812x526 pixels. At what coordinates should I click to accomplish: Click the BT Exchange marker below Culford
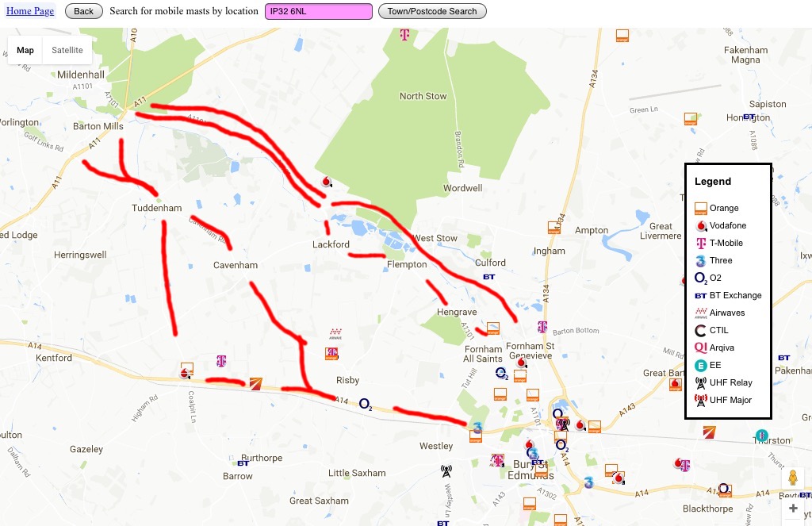[488, 277]
